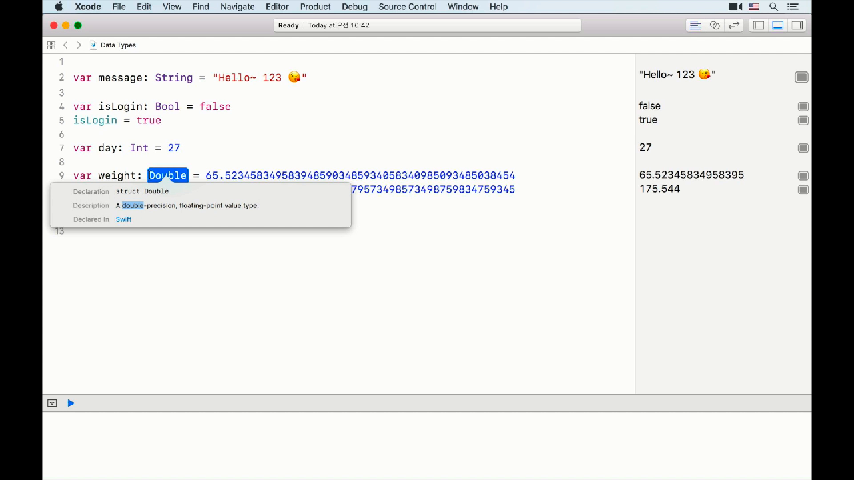
Task: Click the isLogin = true line
Action: 117,120
